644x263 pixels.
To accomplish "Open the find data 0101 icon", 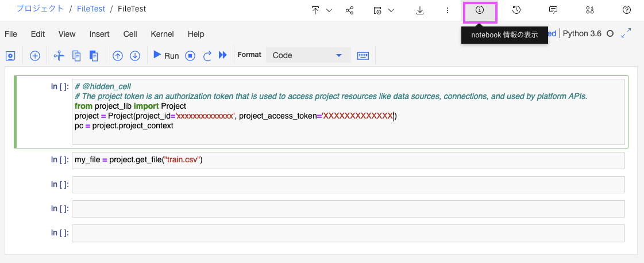I will click(590, 10).
